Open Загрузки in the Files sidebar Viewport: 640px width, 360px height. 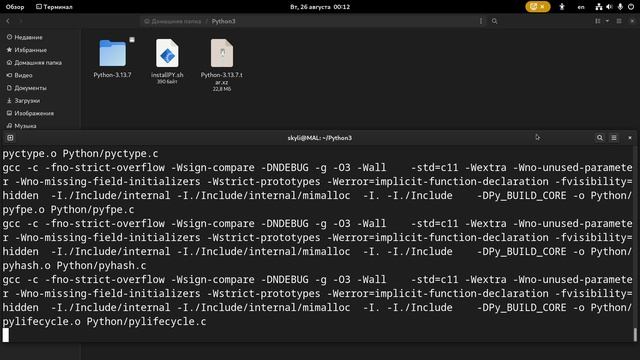click(23, 100)
